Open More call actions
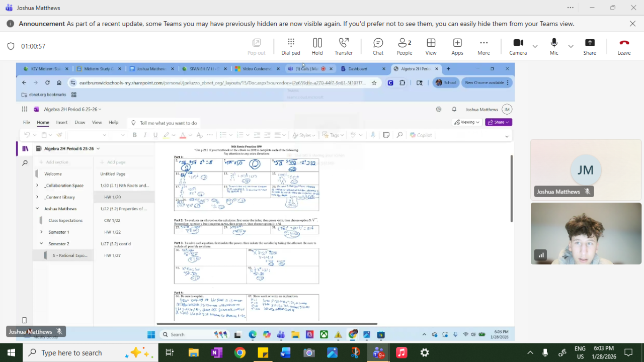Viewport: 644px width, 362px height. (484, 46)
